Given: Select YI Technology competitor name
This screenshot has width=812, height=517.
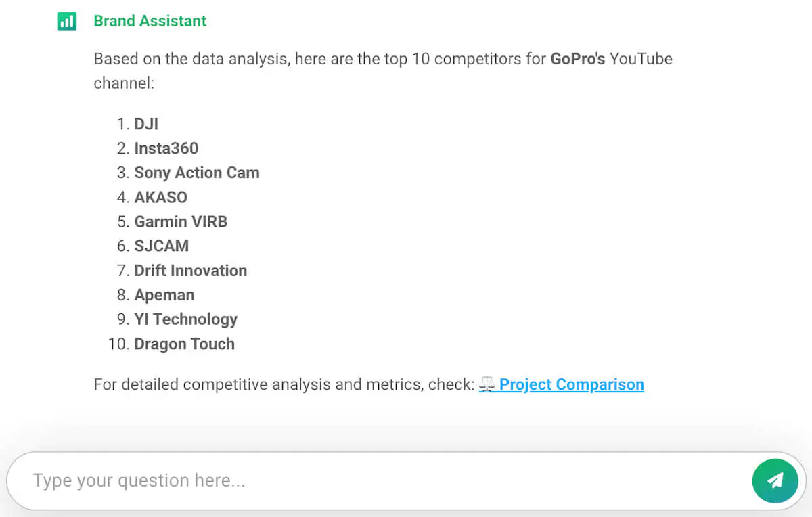Looking at the screenshot, I should click(x=186, y=319).
